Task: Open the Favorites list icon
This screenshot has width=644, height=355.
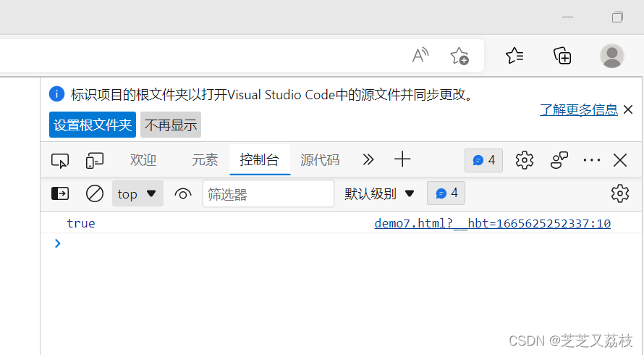Action: (514, 56)
